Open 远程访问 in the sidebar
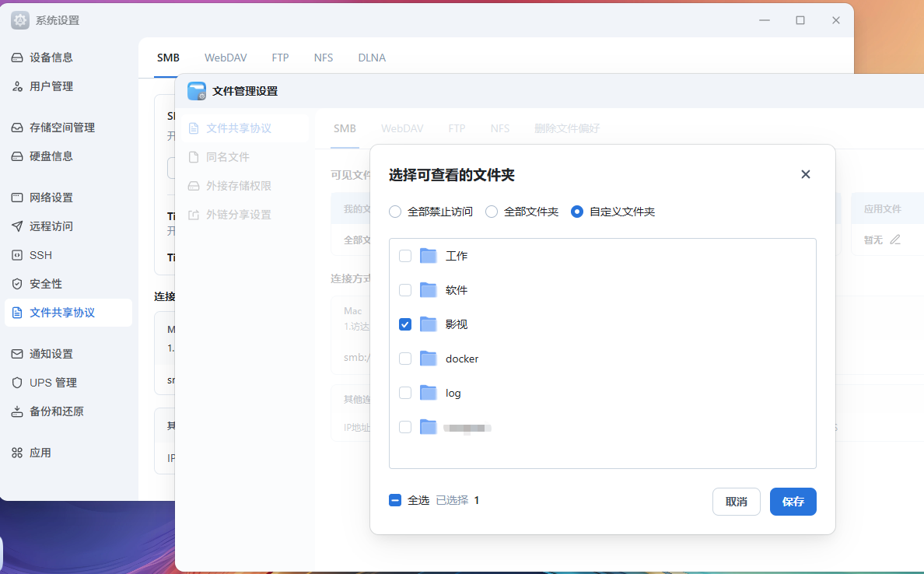 51,226
